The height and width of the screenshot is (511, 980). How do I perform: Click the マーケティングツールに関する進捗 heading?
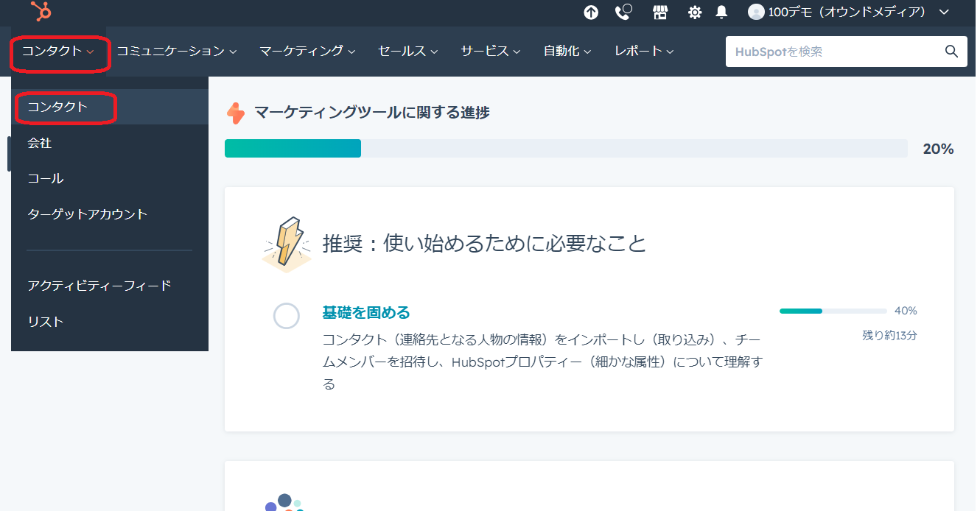(x=372, y=113)
